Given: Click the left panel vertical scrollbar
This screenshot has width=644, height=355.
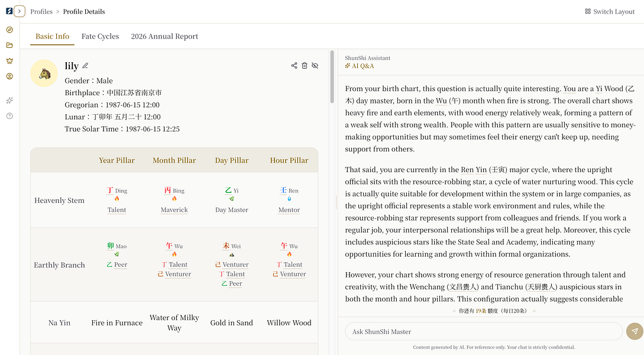Looking at the screenshot, I should (332, 77).
